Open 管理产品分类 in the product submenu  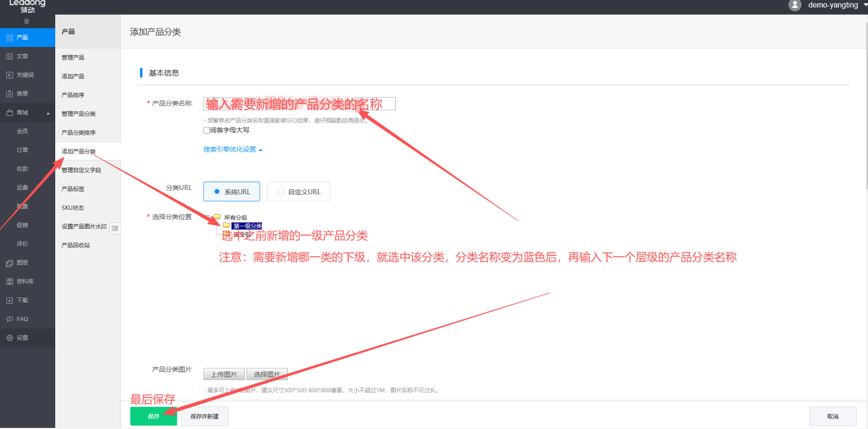[78, 114]
